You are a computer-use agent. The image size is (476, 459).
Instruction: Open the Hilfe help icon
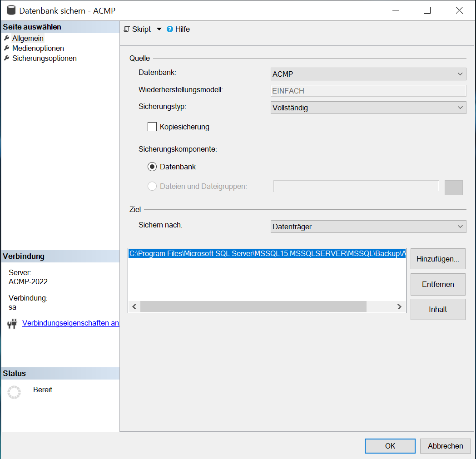point(170,29)
